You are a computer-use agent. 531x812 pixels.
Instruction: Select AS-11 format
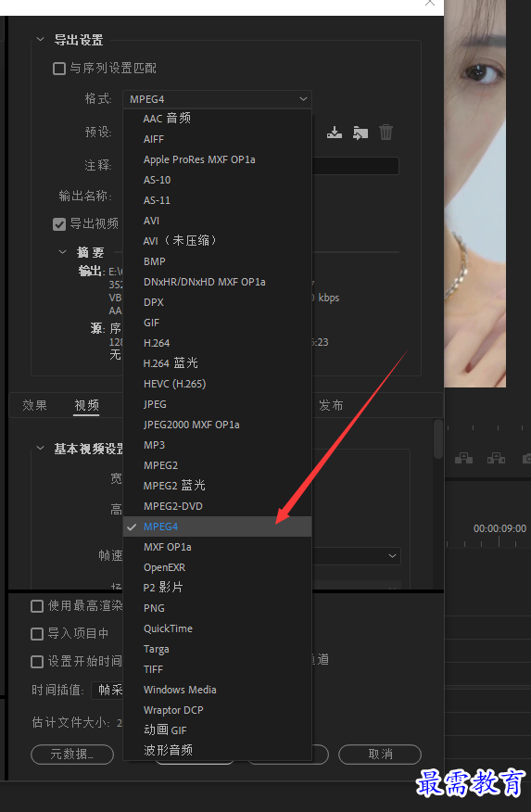[217, 200]
